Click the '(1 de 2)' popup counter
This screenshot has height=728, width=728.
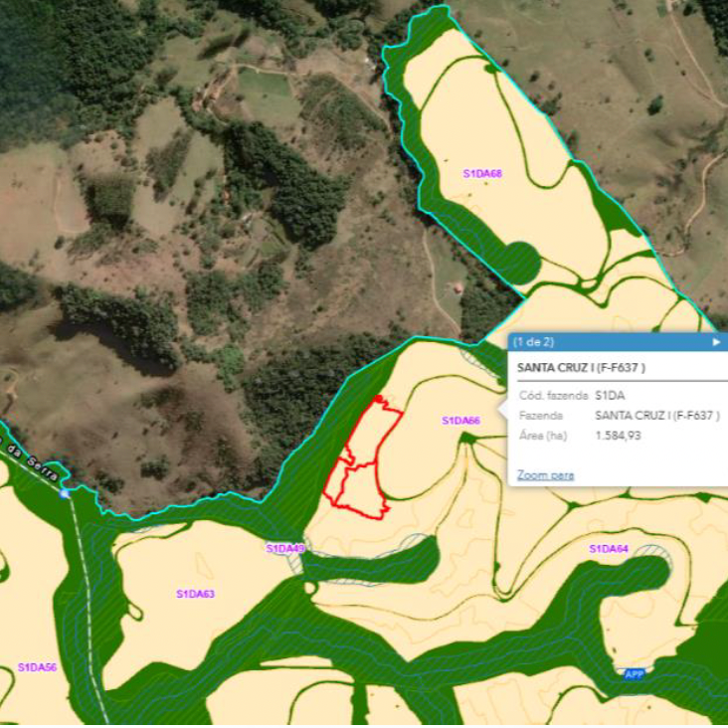533,342
